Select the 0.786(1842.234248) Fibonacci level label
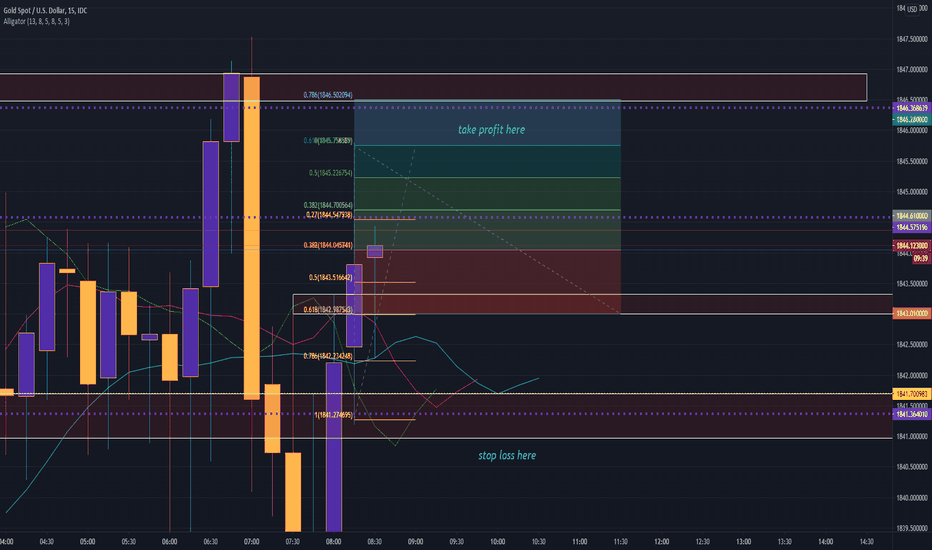This screenshot has width=932, height=550. tap(328, 356)
